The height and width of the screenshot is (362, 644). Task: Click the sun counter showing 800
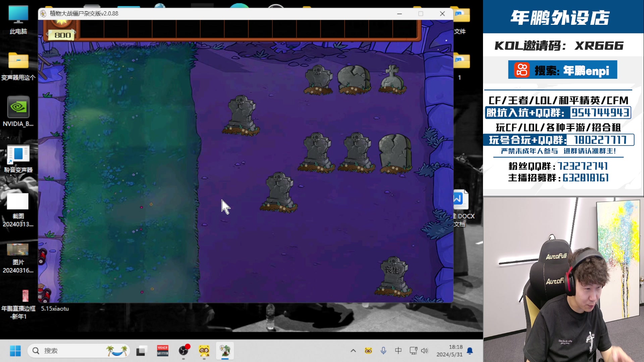coord(62,35)
